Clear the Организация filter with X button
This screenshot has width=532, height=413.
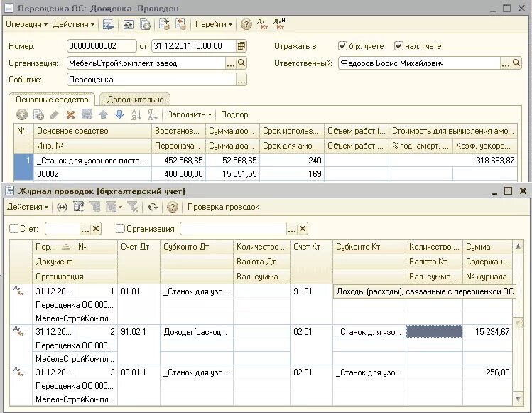303,229
